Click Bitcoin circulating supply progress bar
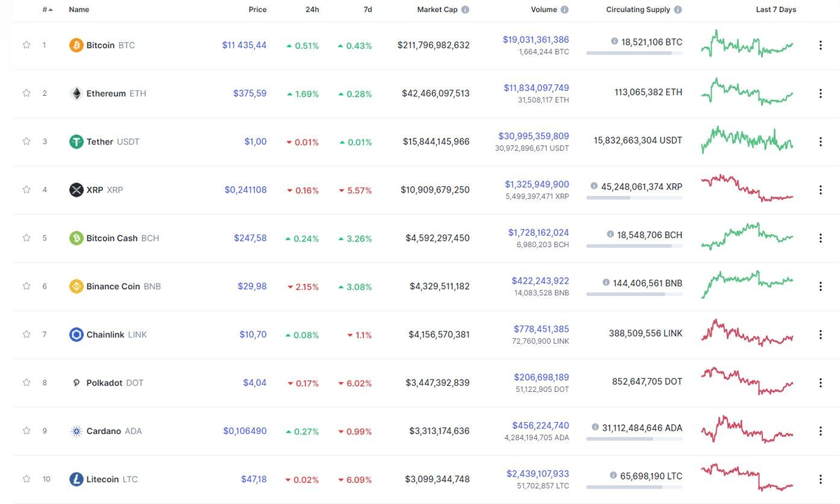Image resolution: width=840 pixels, height=504 pixels. [x=634, y=53]
